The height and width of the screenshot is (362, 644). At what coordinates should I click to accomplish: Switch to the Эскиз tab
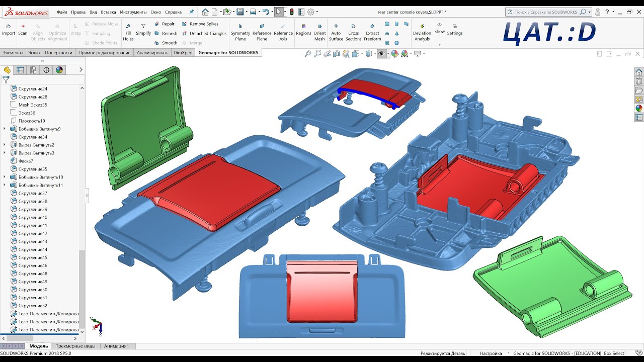(x=34, y=52)
